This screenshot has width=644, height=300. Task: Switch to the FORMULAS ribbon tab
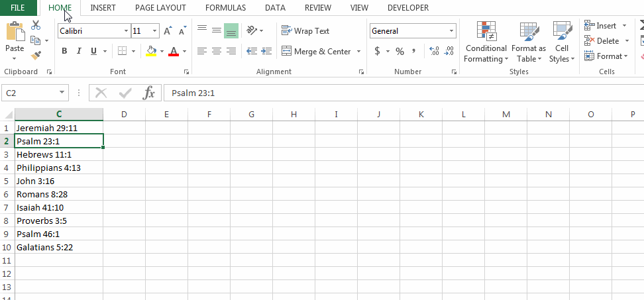(x=225, y=8)
